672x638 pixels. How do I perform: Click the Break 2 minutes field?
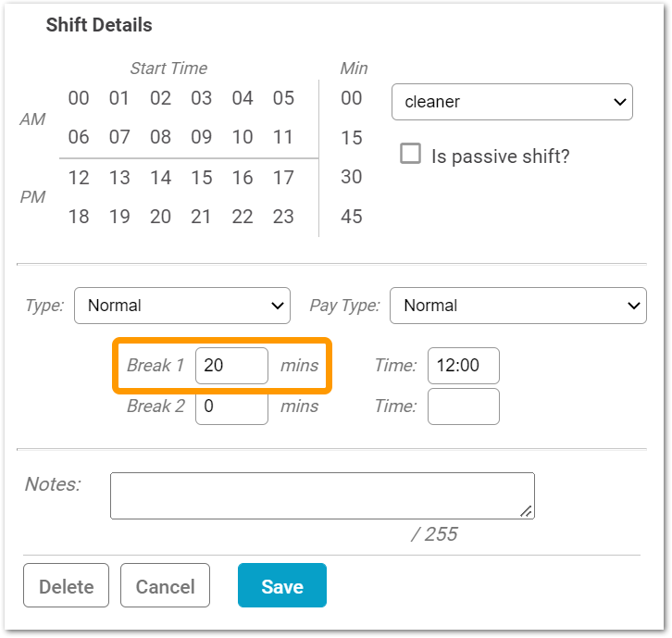click(231, 407)
